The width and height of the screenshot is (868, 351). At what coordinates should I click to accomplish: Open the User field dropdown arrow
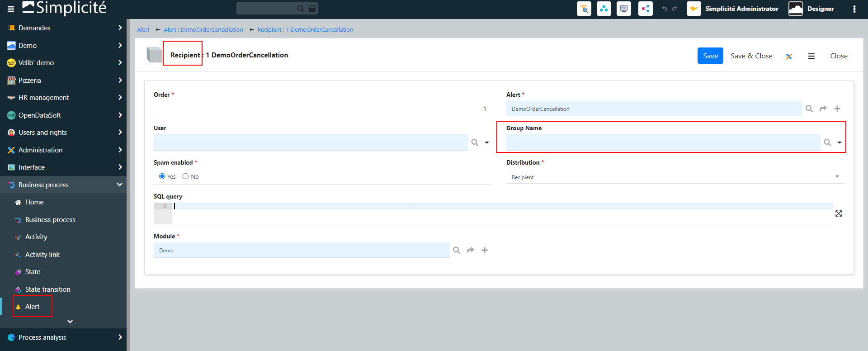pos(487,142)
